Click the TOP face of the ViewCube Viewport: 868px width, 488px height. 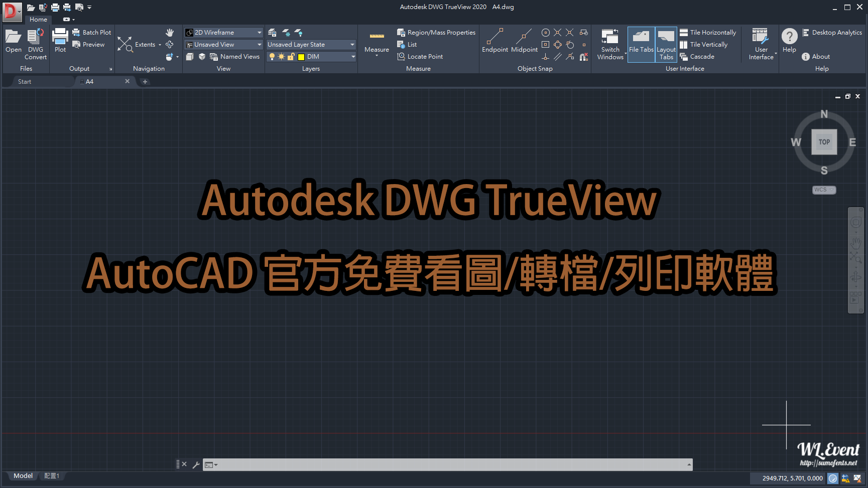[824, 142]
